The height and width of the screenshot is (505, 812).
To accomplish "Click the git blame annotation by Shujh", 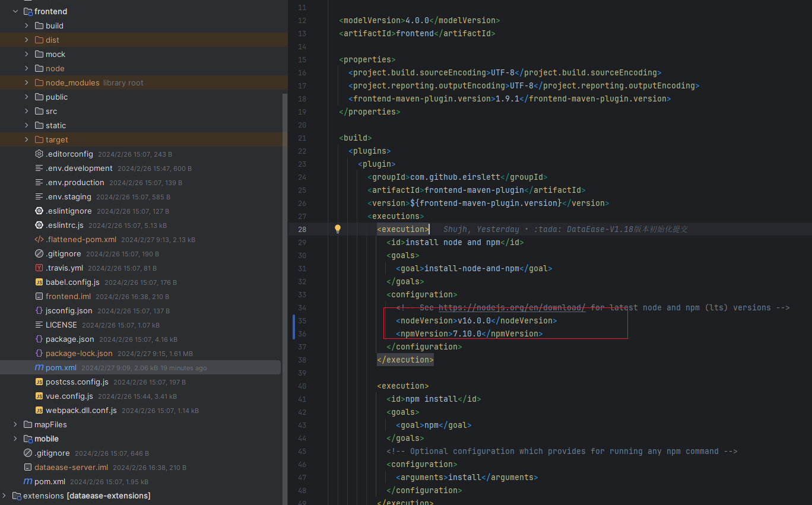I will (566, 229).
